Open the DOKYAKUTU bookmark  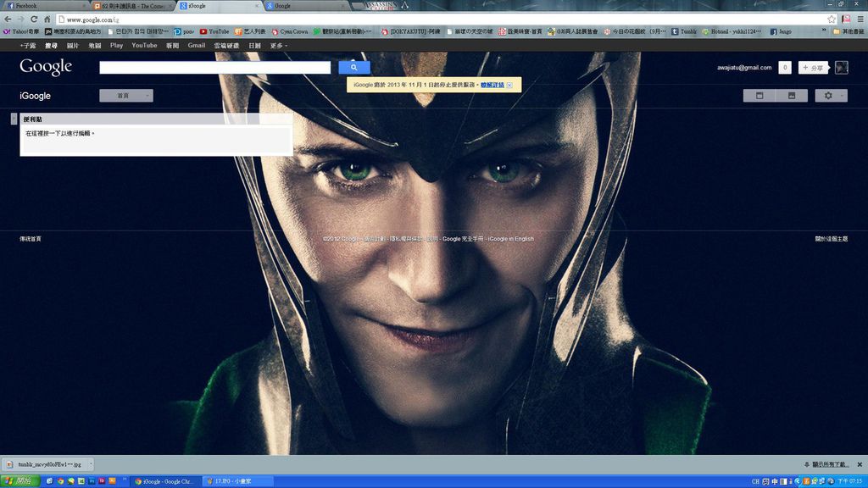410,31
